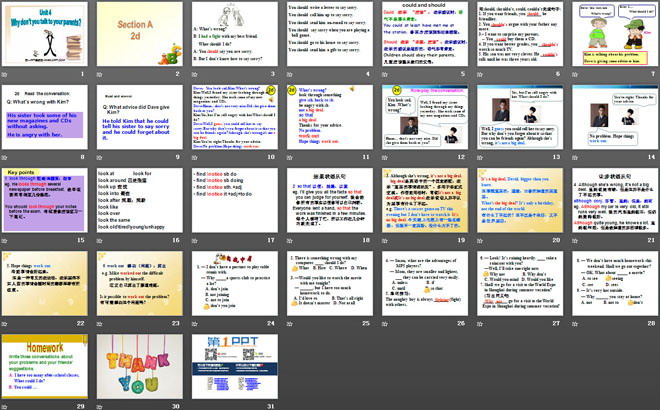The width and height of the screenshot is (660, 410).
Task: Open slide 8 'What's wrong with Kim?'
Action: [46, 119]
